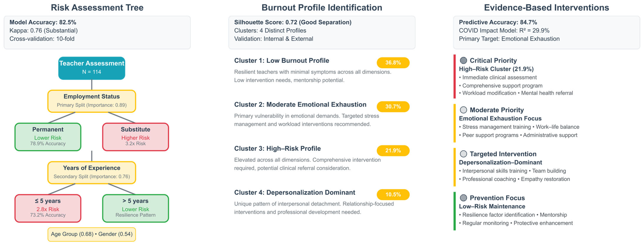644x246 pixels.
Task: Click the Permanent Lower Risk node
Action: (x=48, y=137)
